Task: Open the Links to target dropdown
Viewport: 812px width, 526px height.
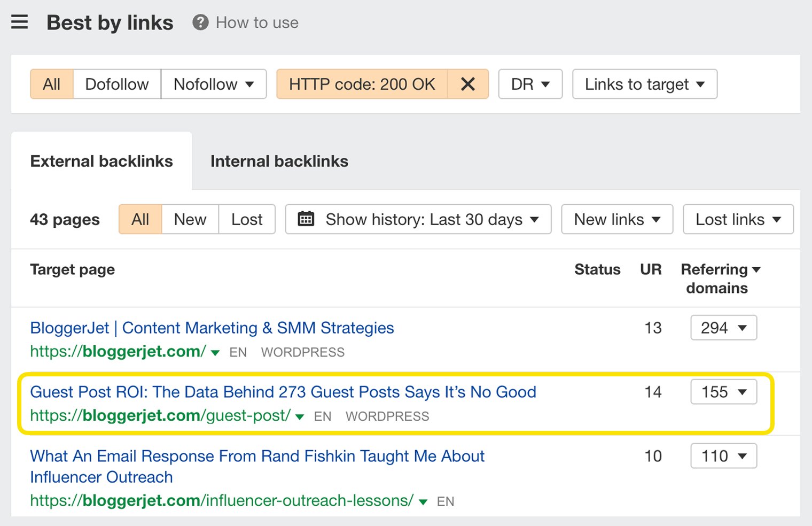Action: (644, 84)
